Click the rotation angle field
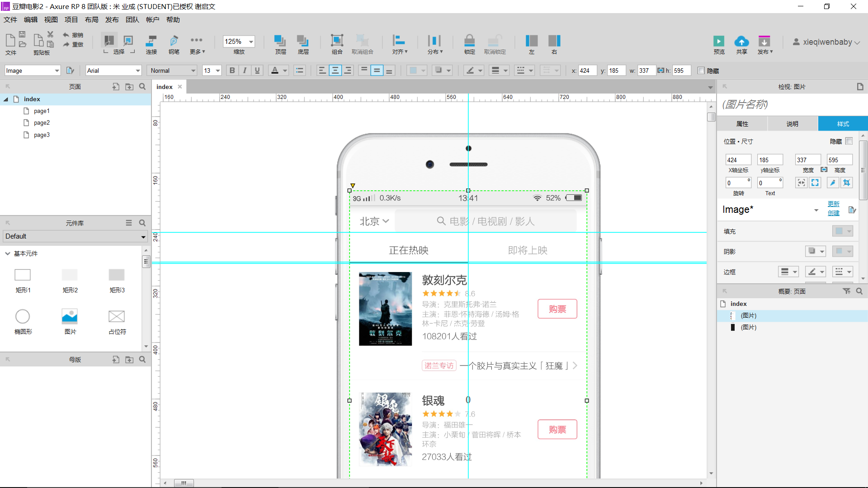The image size is (868, 488). pos(738,183)
